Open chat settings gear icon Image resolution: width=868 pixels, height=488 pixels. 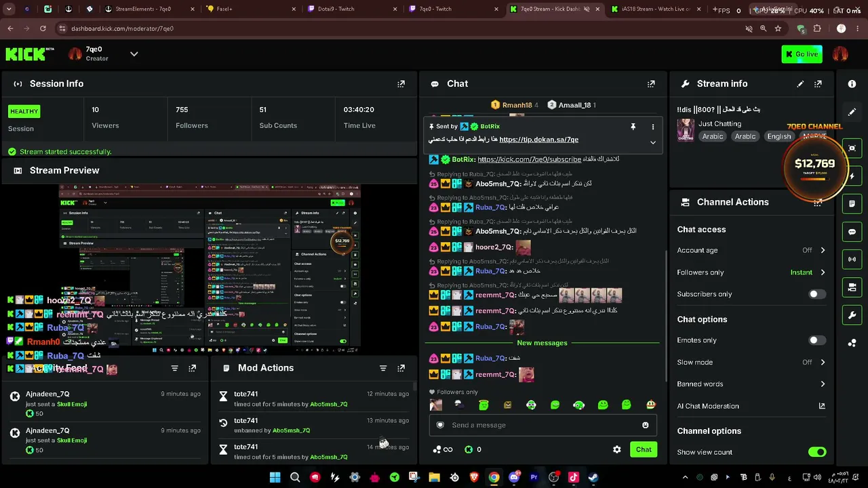pyautogui.click(x=617, y=449)
